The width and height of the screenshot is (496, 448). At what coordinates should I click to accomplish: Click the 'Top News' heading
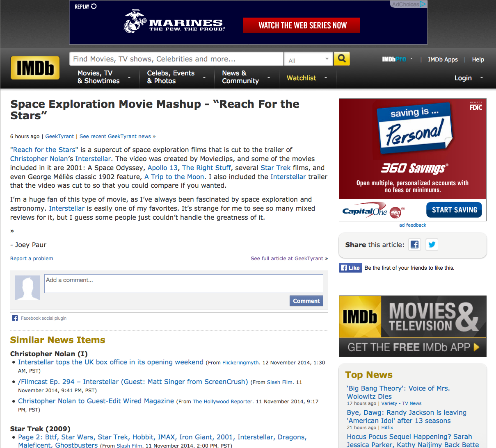tap(369, 375)
